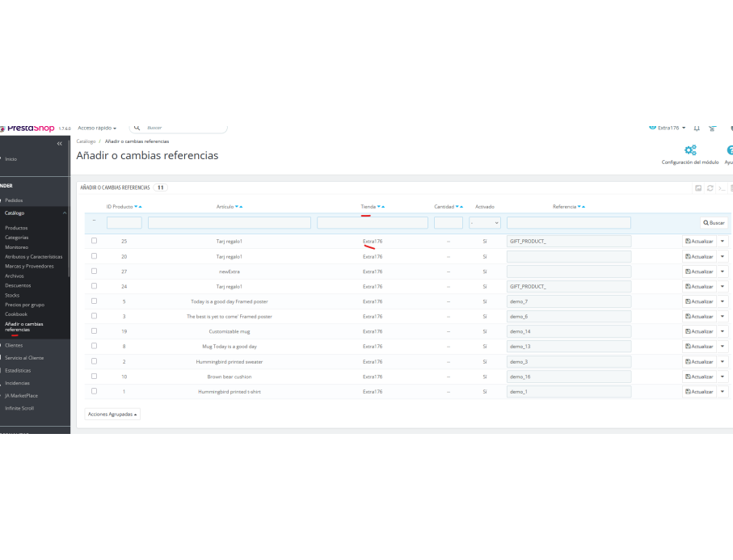Open Estadísticas sidebar item
Screen dimensions: 733x560
pyautogui.click(x=18, y=371)
